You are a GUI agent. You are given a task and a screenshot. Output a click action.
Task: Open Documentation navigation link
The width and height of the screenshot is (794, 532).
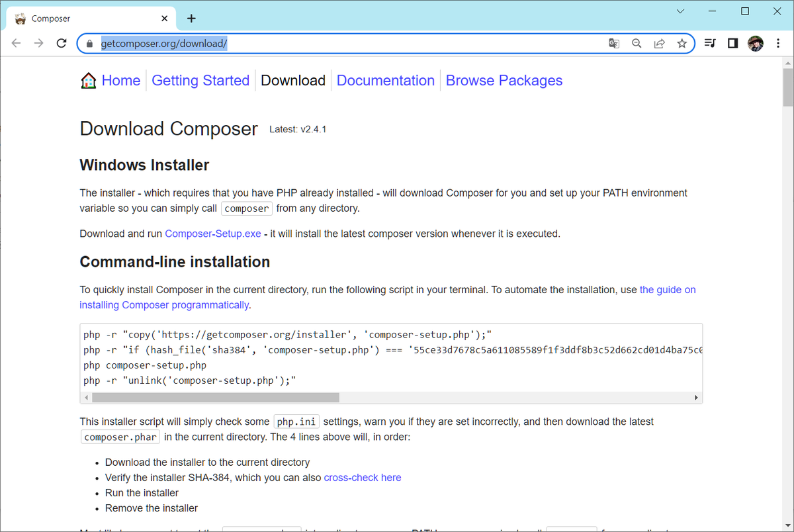[386, 81]
